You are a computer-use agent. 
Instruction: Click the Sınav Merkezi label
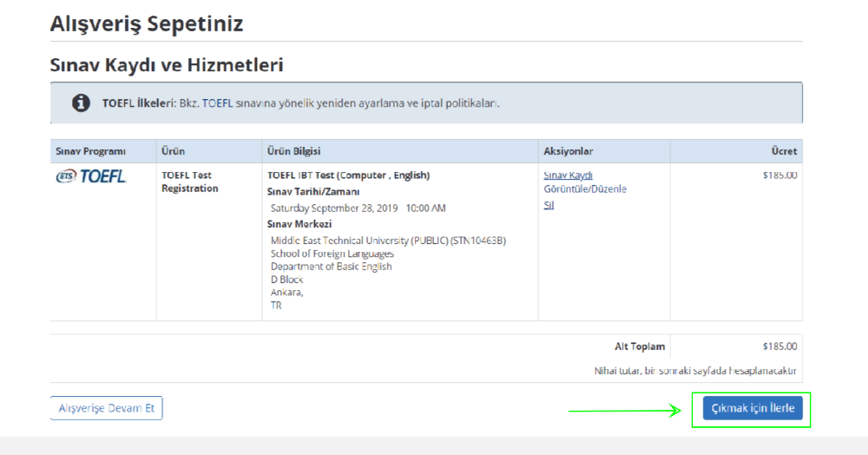(299, 224)
